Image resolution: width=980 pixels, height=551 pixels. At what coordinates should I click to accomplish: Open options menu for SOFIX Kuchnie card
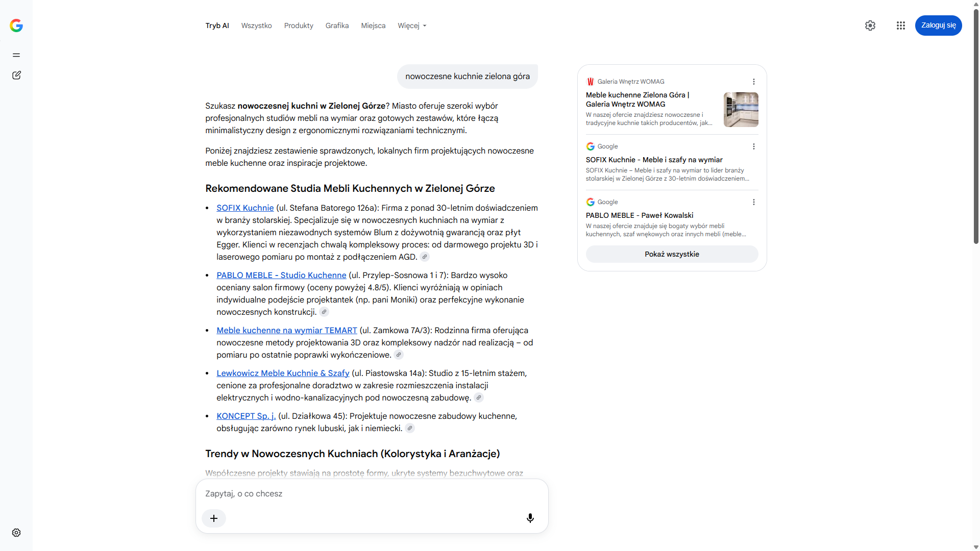click(x=754, y=146)
